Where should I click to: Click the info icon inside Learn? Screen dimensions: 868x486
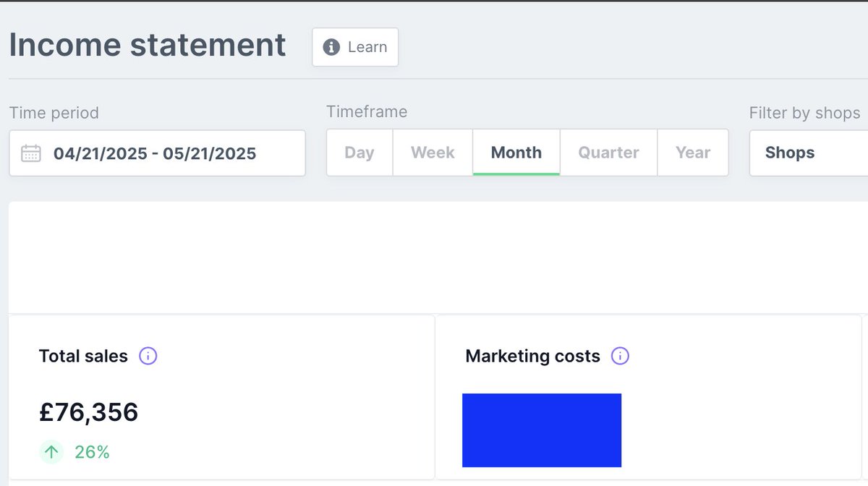(331, 47)
